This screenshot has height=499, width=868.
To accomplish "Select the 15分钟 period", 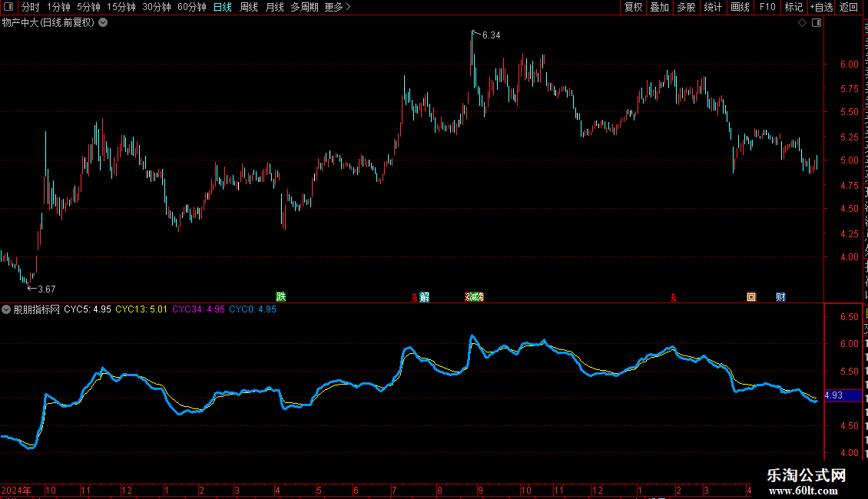I will tap(121, 7).
